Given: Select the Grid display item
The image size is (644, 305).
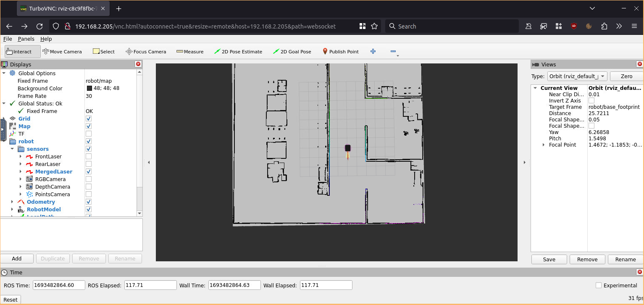Looking at the screenshot, I should (24, 118).
